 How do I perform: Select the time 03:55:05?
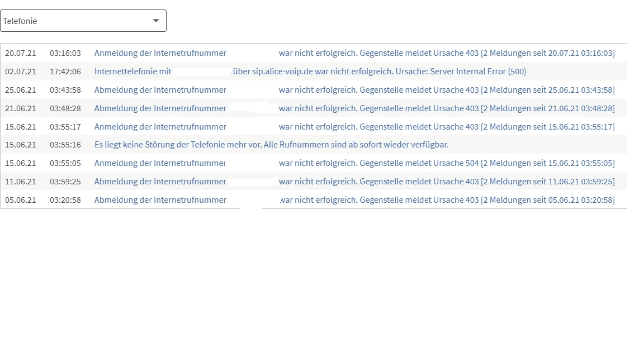(x=65, y=163)
